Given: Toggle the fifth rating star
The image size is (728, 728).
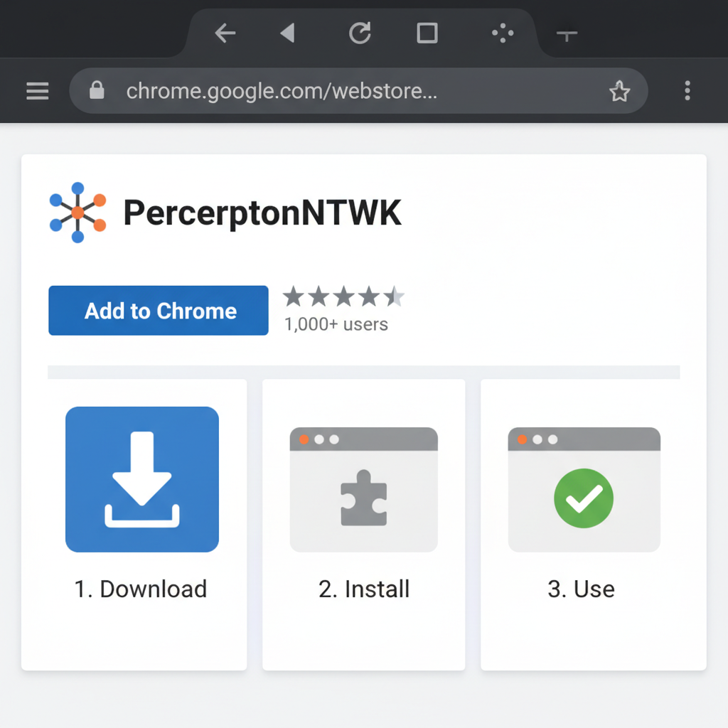Looking at the screenshot, I should [393, 296].
